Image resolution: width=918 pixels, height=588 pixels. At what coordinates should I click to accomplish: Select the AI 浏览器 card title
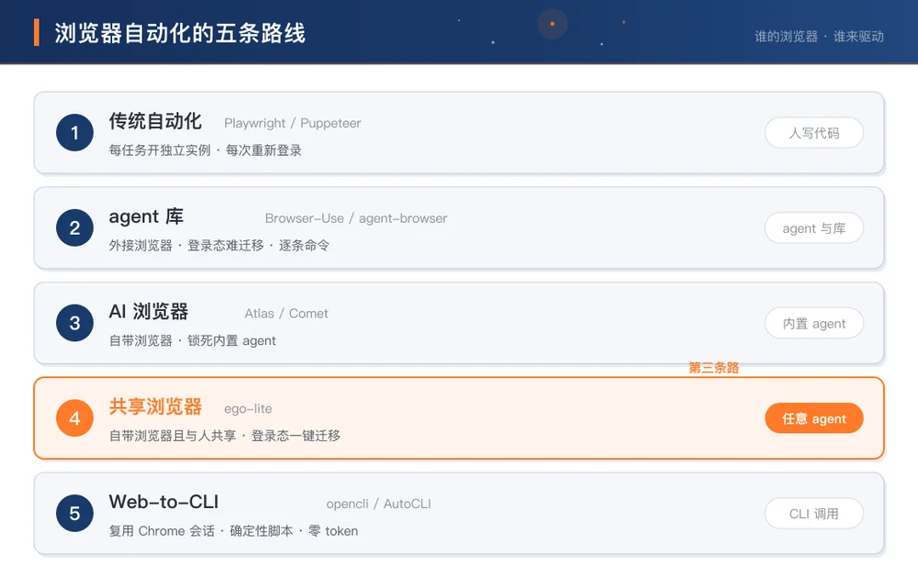pyautogui.click(x=149, y=311)
